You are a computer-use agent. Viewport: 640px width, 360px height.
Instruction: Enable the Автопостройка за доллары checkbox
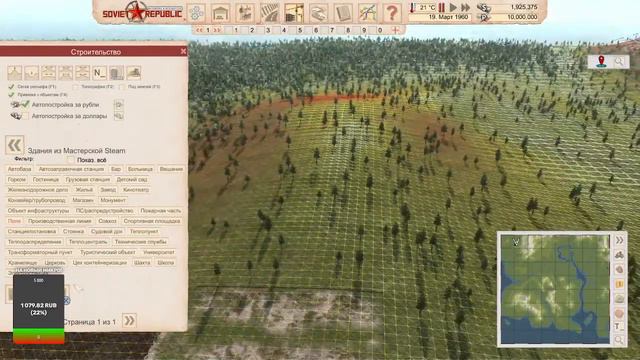click(25, 116)
